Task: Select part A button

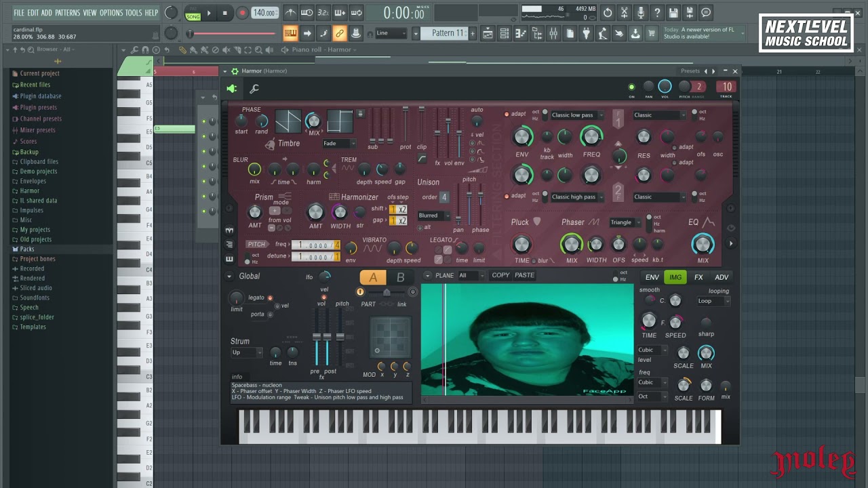Action: [373, 277]
